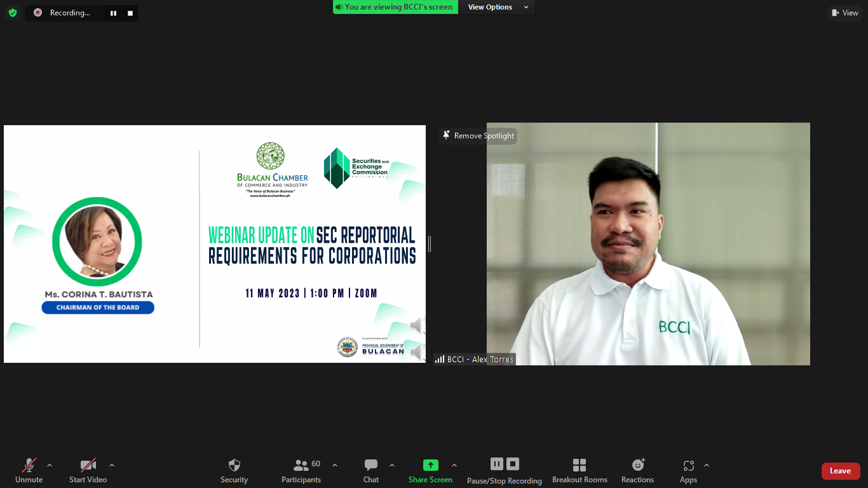
Task: Click the webinar title text on the slide
Action: (312, 245)
